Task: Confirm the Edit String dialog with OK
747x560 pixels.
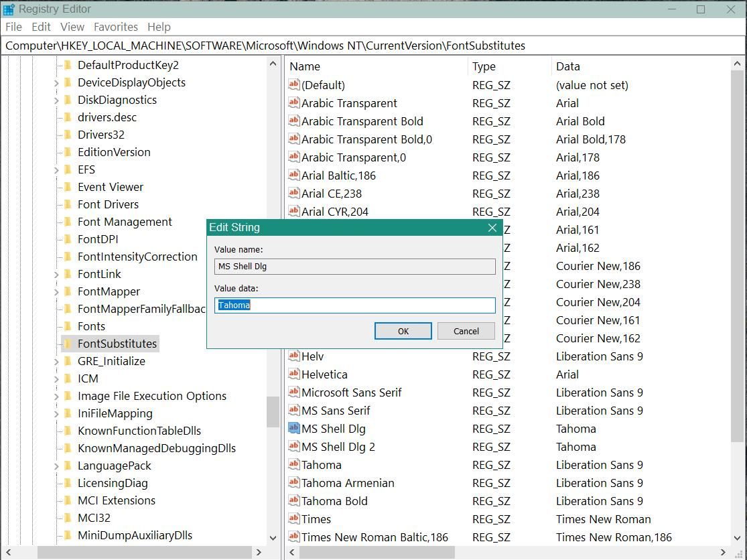Action: [403, 331]
